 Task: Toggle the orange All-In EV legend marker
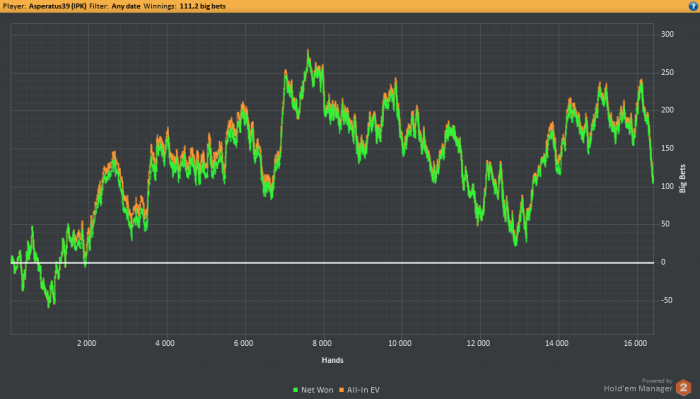pos(342,390)
